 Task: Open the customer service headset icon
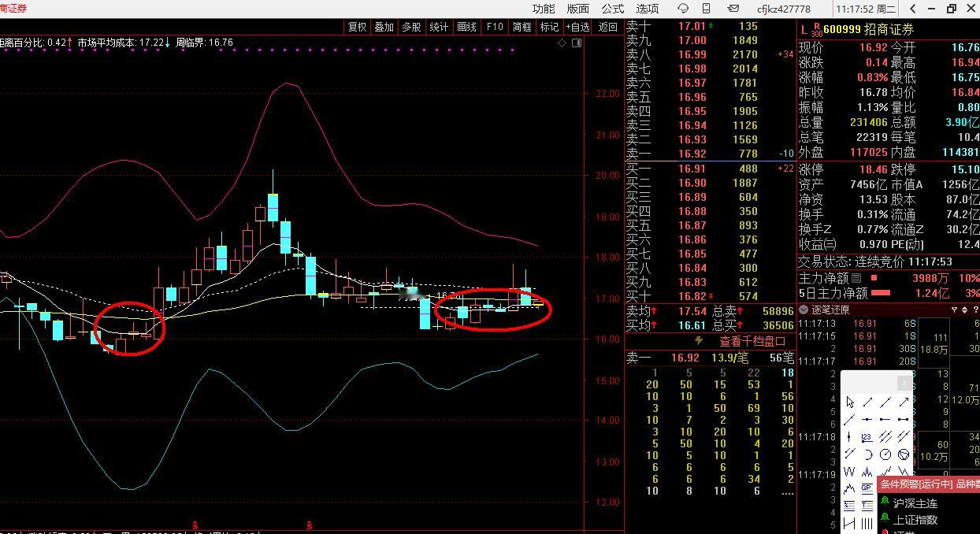(x=683, y=9)
